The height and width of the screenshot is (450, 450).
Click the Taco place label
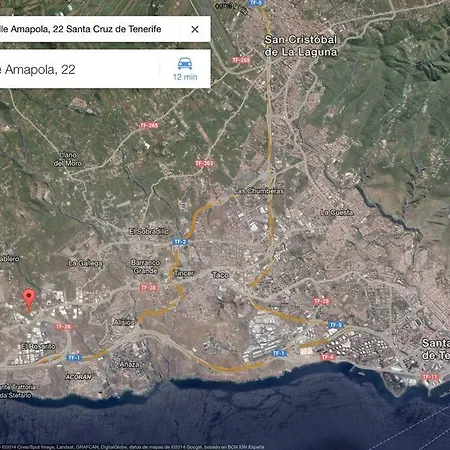coord(220,275)
